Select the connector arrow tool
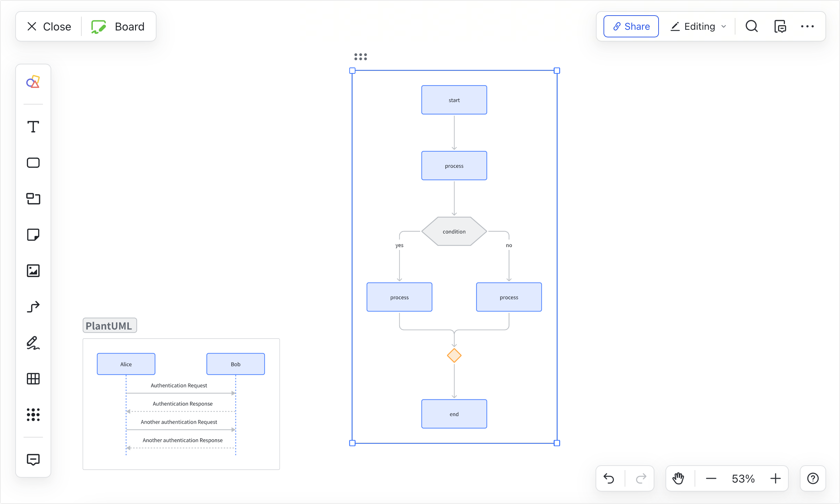The image size is (840, 504). click(33, 307)
